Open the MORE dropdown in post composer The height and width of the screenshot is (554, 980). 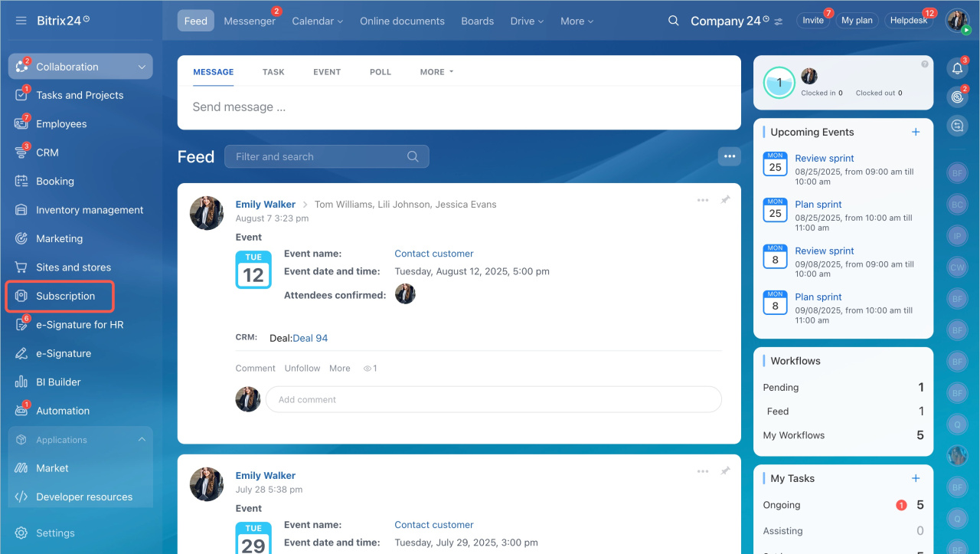[x=436, y=72]
